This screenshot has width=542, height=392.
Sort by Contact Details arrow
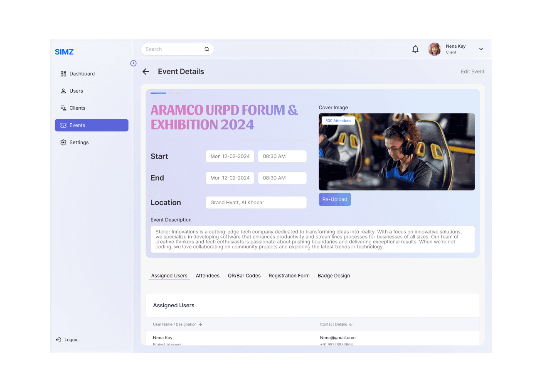(351, 324)
